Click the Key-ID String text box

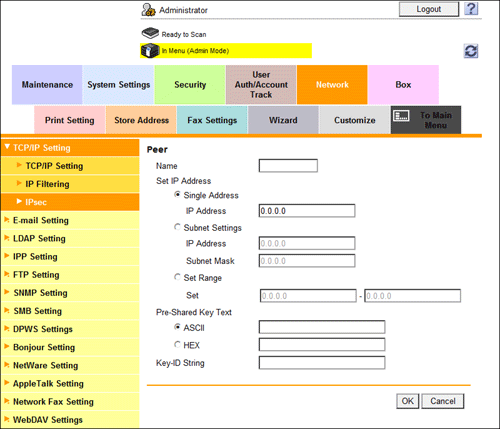coord(322,363)
